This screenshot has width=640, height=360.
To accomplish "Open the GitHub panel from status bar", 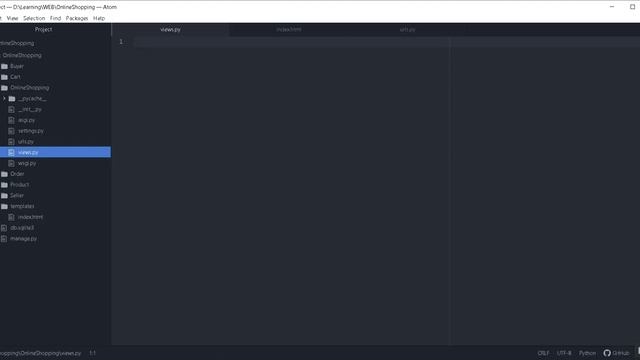I will tap(617, 353).
